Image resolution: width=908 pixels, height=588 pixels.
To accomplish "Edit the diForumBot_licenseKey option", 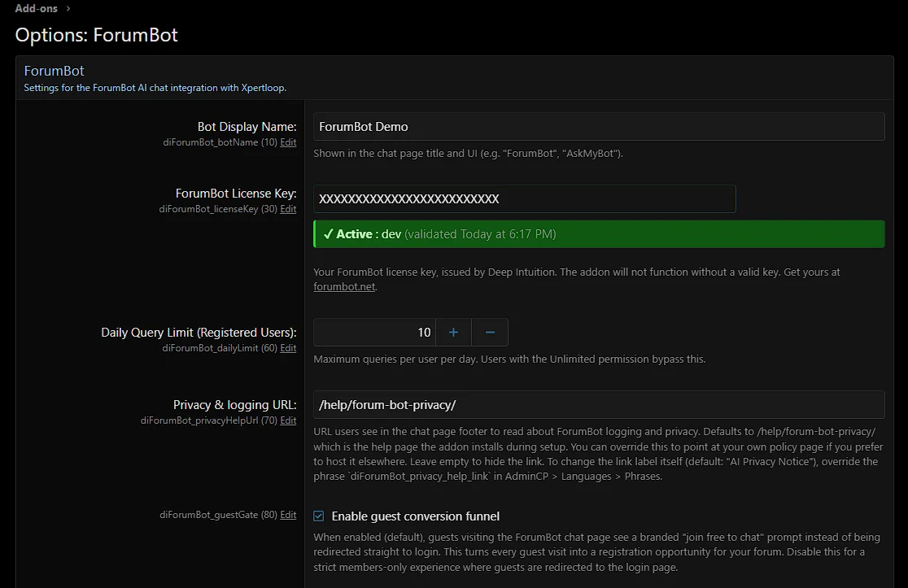I will 288,209.
